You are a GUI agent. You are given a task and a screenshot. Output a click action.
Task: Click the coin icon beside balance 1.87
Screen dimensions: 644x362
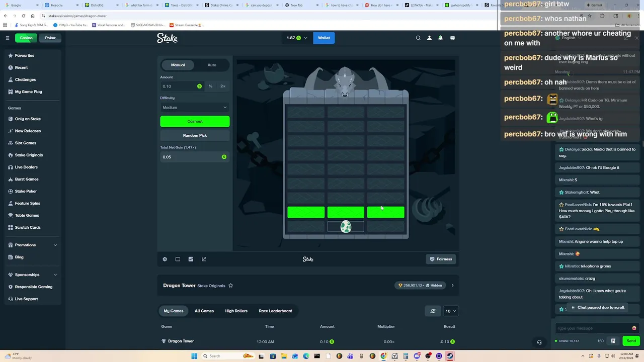coord(298,38)
